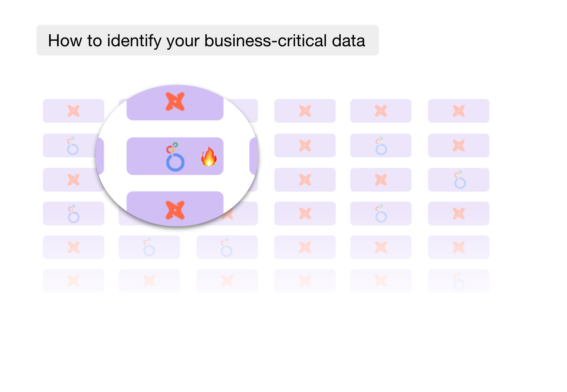Viewport: 567px width, 392px height.
Task: Click dbt icon in fifth column, top row
Action: pyautogui.click(x=381, y=111)
